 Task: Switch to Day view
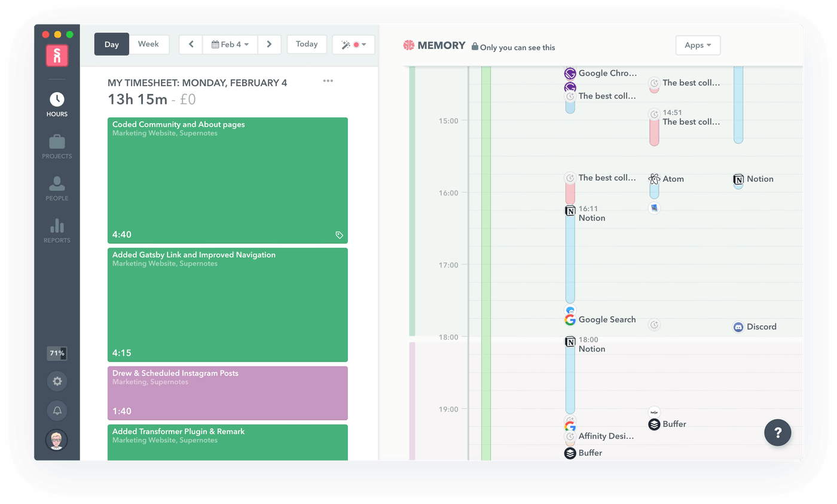point(111,44)
